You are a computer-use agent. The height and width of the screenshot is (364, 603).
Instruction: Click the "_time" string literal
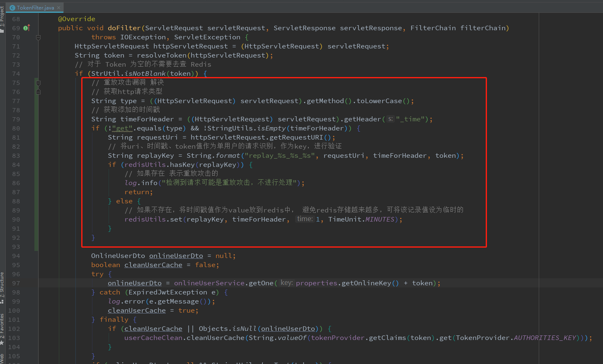(x=410, y=119)
